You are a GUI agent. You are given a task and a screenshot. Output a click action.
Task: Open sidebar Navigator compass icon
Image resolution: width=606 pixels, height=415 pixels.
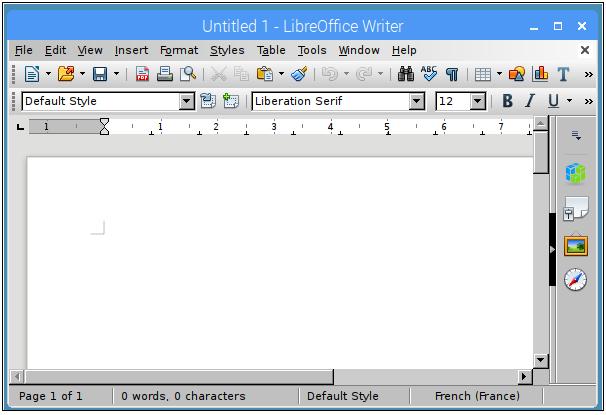pyautogui.click(x=575, y=279)
